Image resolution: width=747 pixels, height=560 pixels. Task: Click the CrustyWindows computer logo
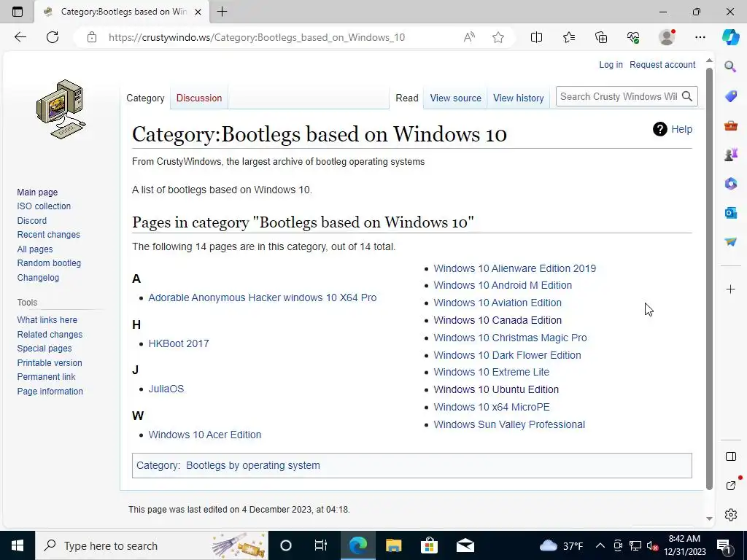(x=61, y=109)
